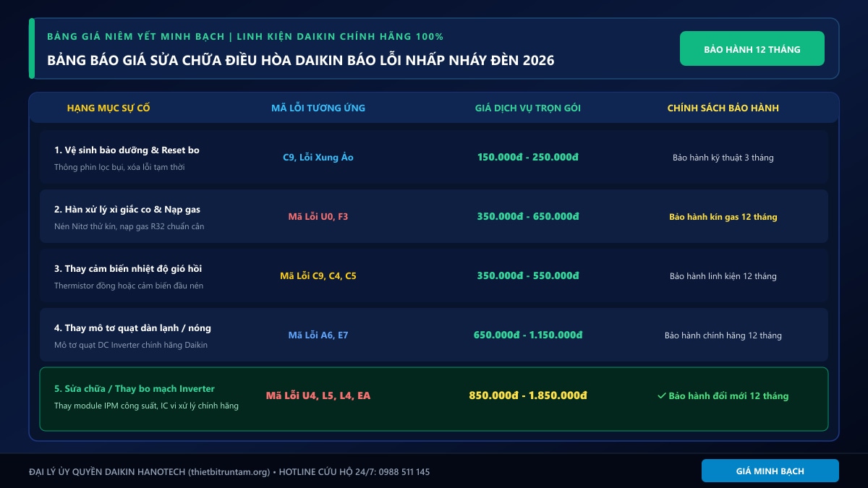
Task: Click row title Thay mô tơ quạt dàn lạnh
Action: [x=132, y=328]
